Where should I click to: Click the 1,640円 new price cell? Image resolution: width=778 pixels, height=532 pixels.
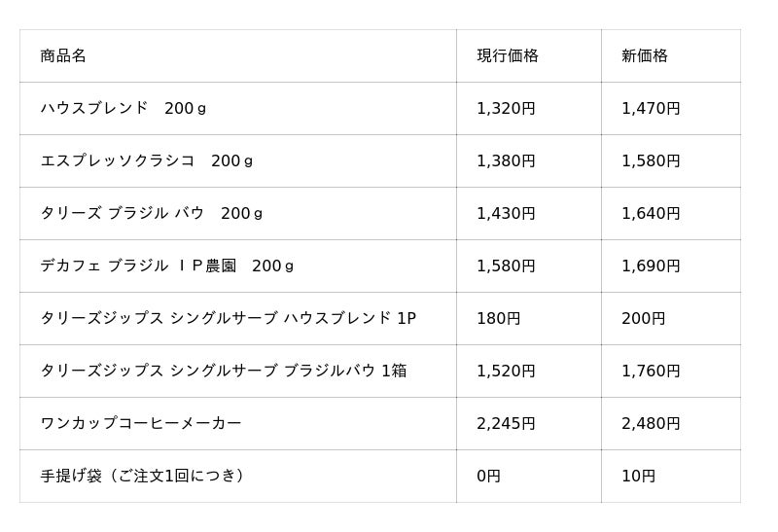651,213
